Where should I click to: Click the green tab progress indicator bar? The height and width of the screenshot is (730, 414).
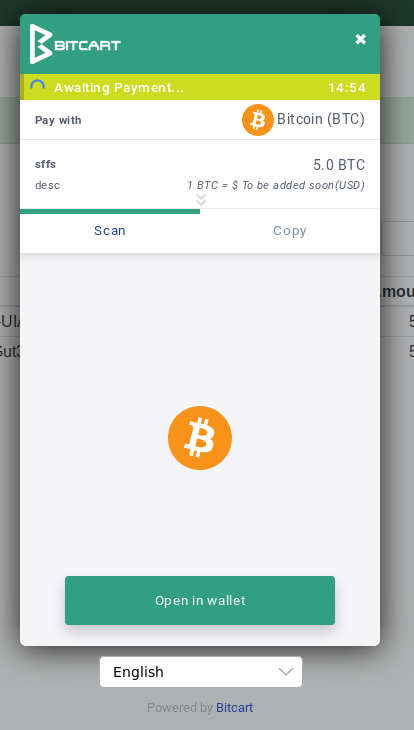(110, 211)
